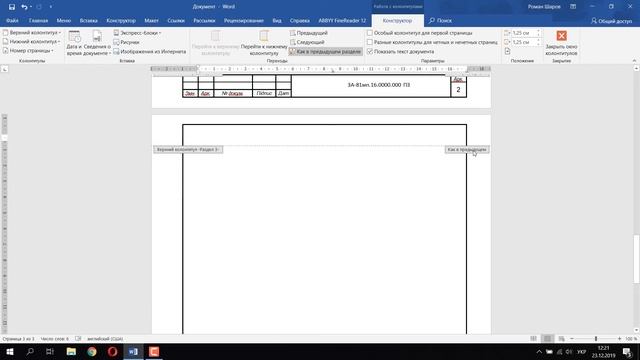
Task: Collapse the ribbon with the chevron arrow
Action: click(x=634, y=60)
